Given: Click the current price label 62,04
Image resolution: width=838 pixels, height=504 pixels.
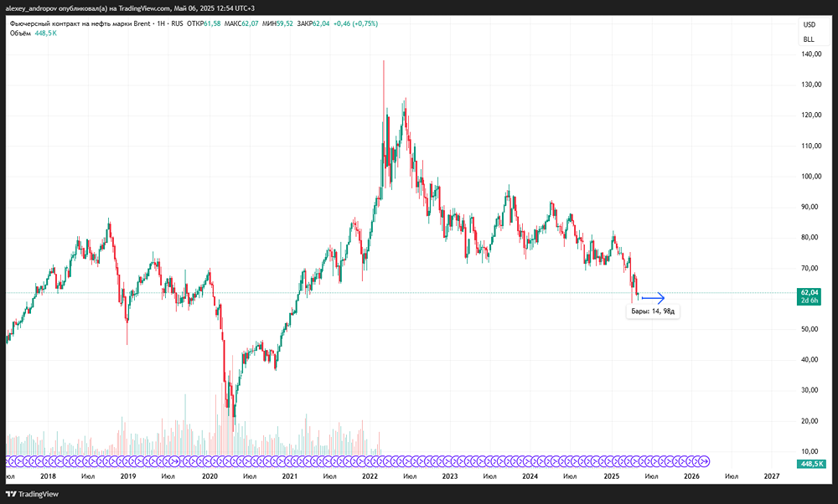Looking at the screenshot, I should [810, 292].
